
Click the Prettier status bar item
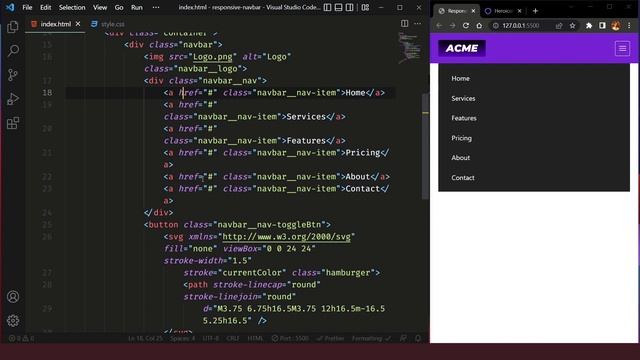(x=330, y=338)
